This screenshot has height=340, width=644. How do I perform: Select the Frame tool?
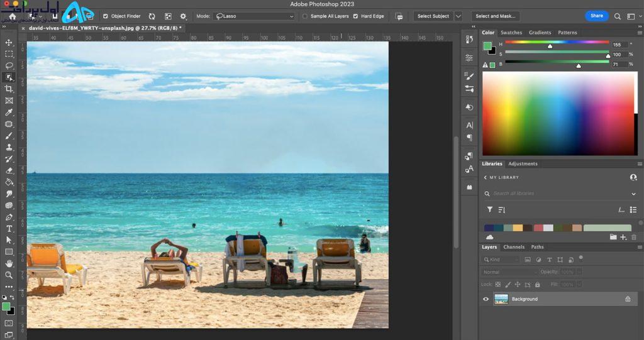coord(9,101)
